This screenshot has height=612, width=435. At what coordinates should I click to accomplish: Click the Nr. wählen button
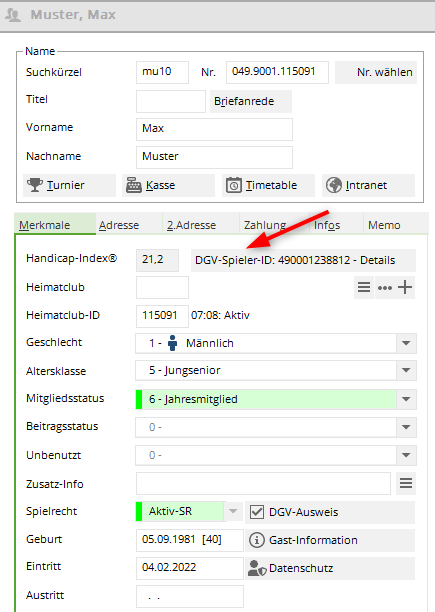376,72
